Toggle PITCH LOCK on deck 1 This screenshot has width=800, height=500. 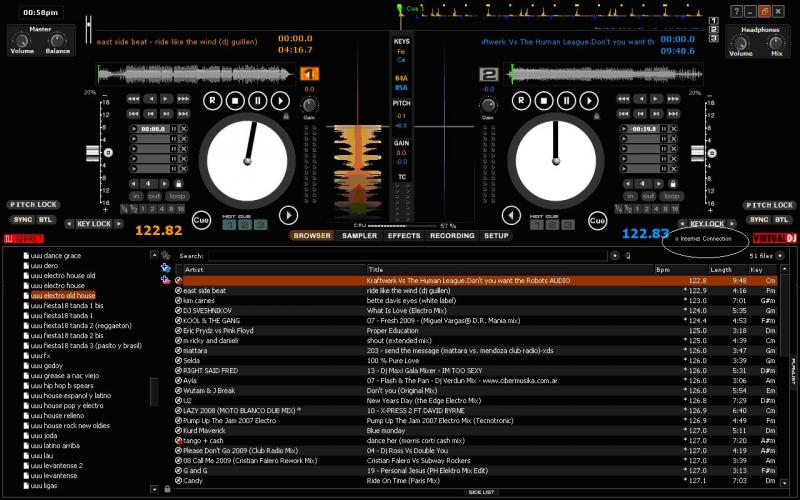tap(34, 205)
